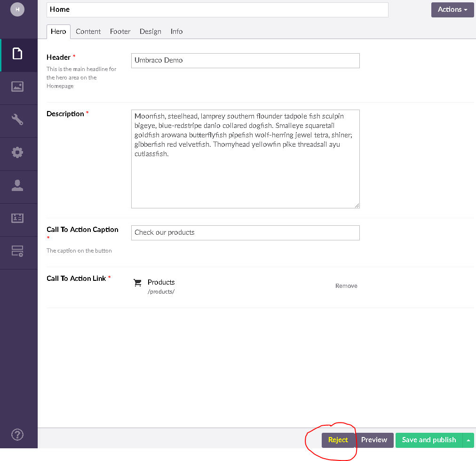Open the Help question mark icon
The width and height of the screenshot is (476, 461).
click(17, 435)
